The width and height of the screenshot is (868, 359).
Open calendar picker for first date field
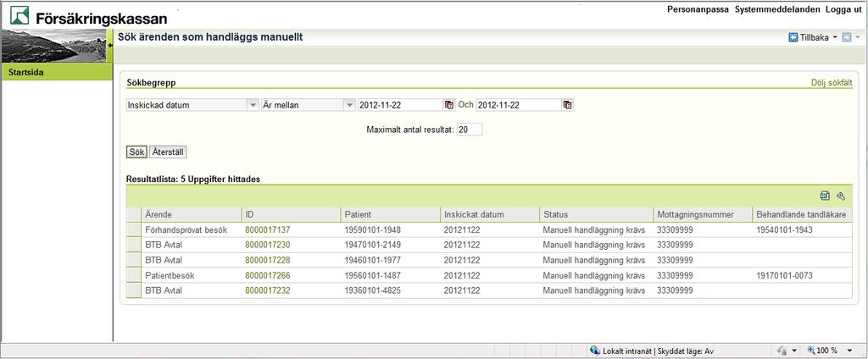coord(448,104)
